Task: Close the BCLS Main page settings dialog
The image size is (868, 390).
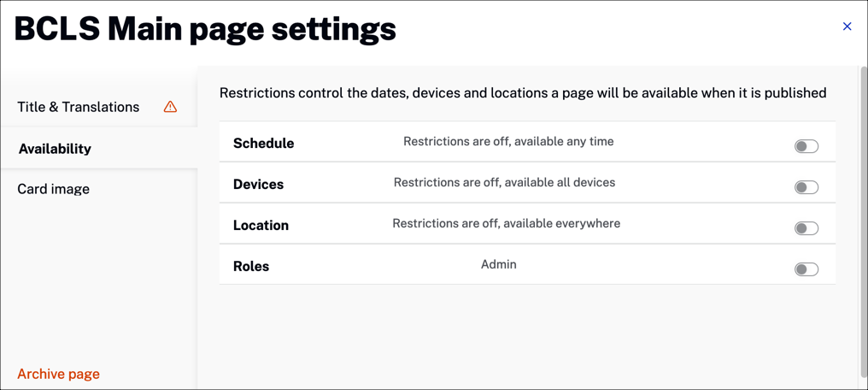Action: [x=847, y=27]
